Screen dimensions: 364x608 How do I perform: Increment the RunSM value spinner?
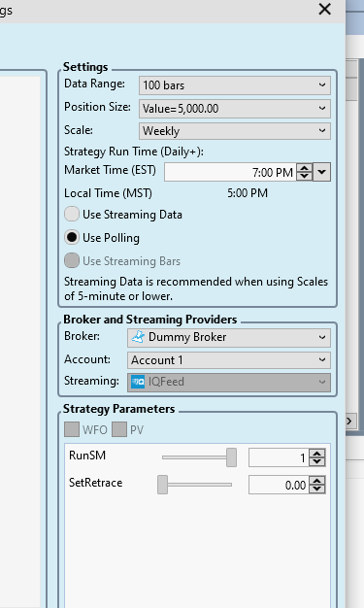(317, 454)
